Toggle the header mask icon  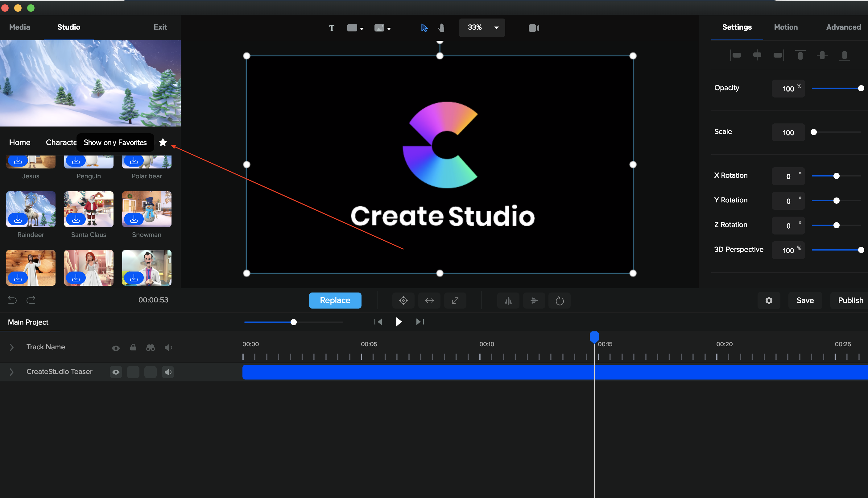point(151,347)
